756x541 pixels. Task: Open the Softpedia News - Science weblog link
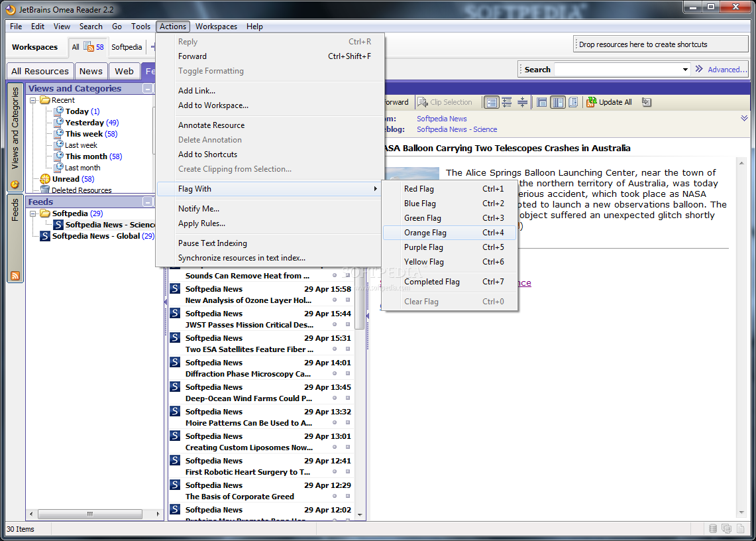point(457,129)
